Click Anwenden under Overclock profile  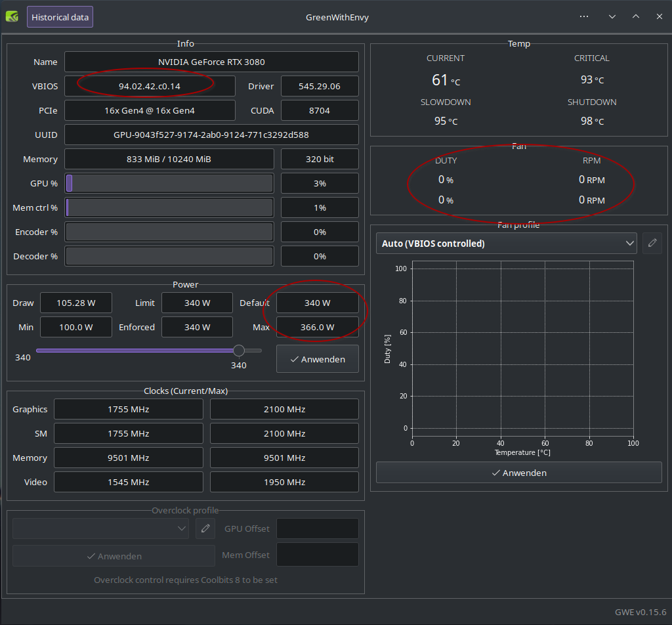114,556
